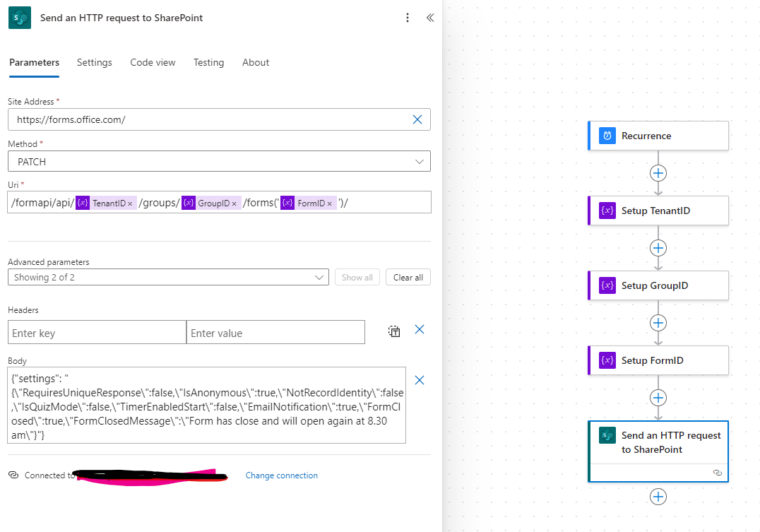Click the connection link icon near Connected to

(x=13, y=475)
